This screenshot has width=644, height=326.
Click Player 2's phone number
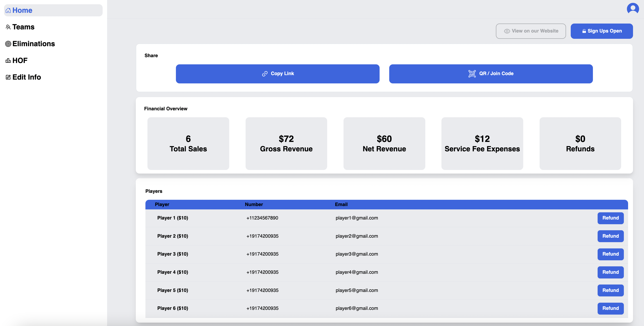coord(262,236)
